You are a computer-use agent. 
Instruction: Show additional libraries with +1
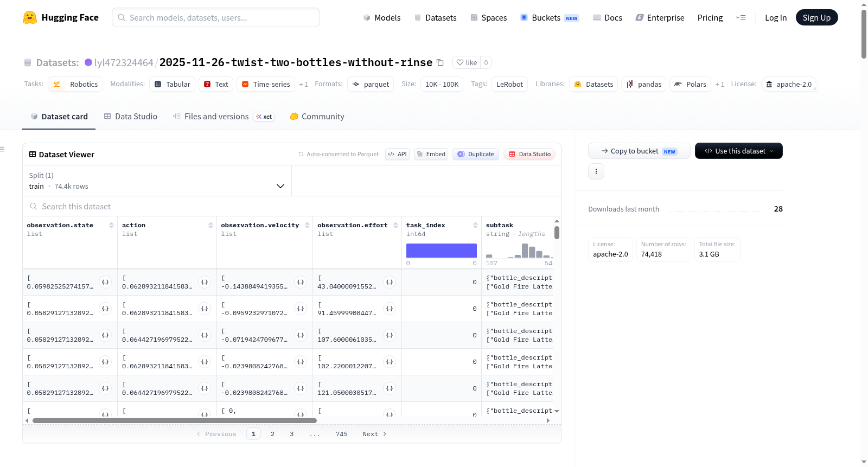tap(720, 84)
